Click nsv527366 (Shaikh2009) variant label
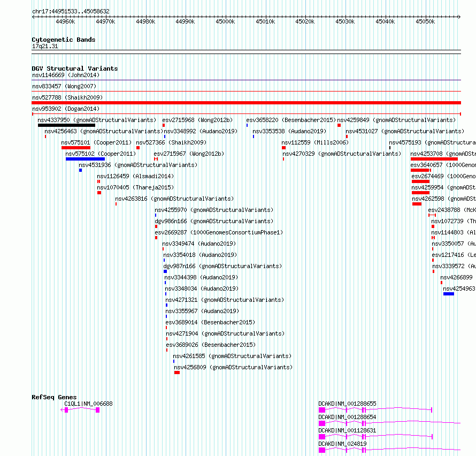 click(x=171, y=142)
